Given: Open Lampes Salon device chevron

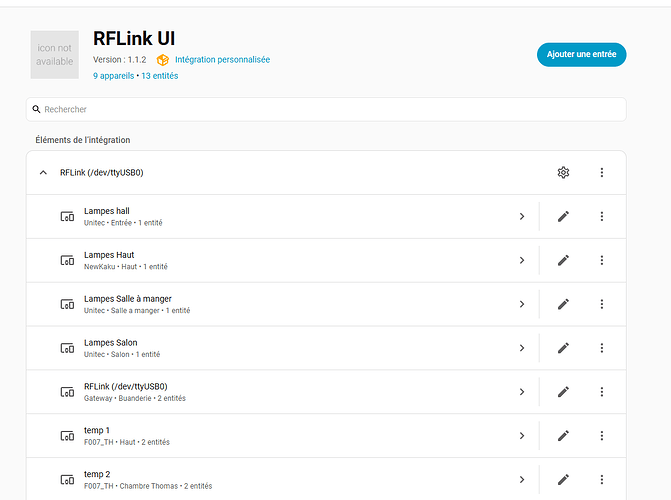Looking at the screenshot, I should (x=522, y=348).
